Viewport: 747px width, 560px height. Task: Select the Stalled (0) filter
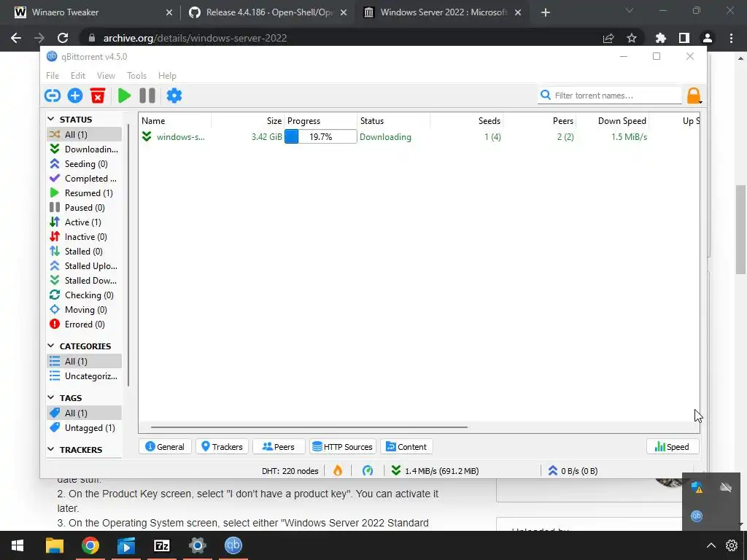click(x=85, y=252)
